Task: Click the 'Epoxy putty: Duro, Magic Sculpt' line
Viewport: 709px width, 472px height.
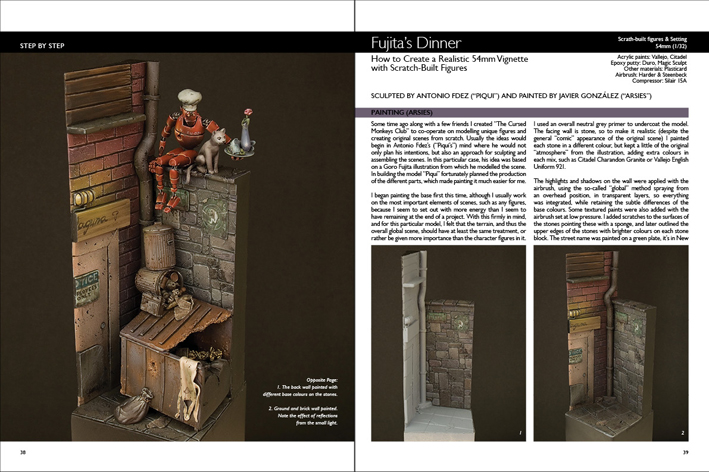Action: tap(648, 63)
